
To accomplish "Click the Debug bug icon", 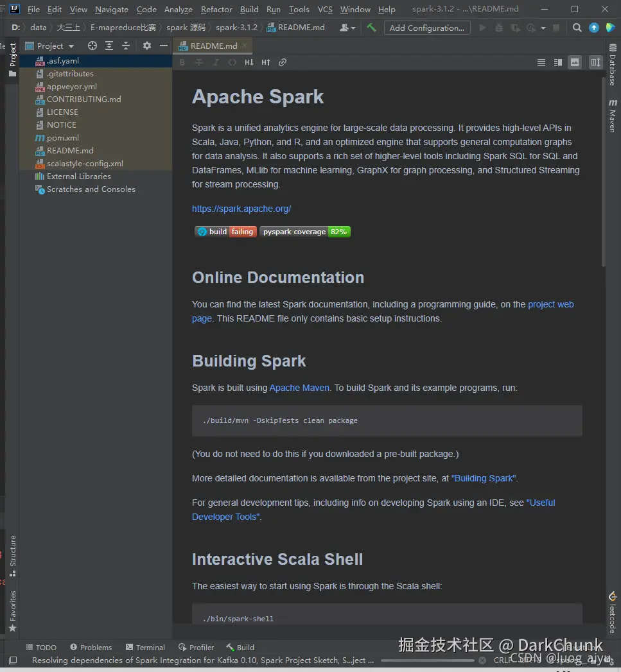I will pyautogui.click(x=499, y=28).
